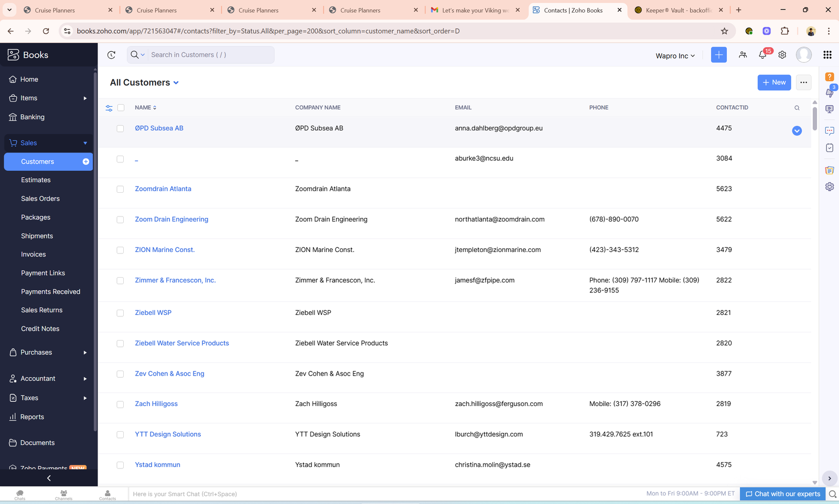Screen dimensions: 839x504
Task: Open the browser tab list dropdown
Action: point(9,10)
